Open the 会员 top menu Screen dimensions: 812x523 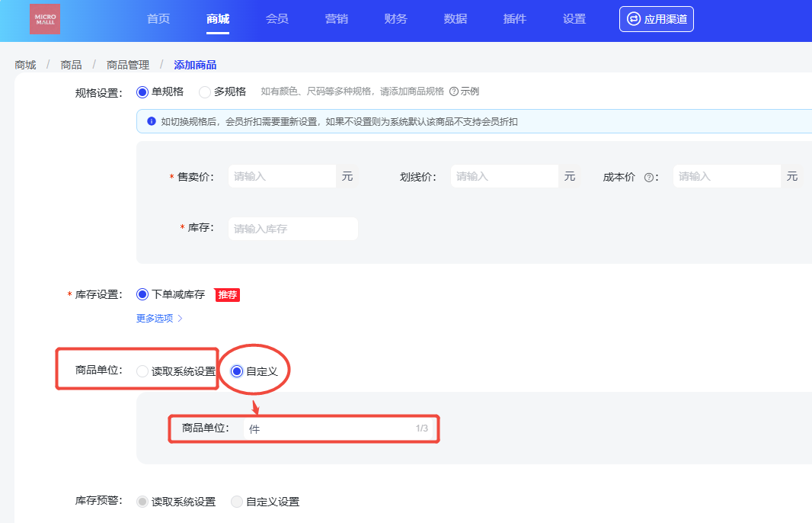[277, 19]
